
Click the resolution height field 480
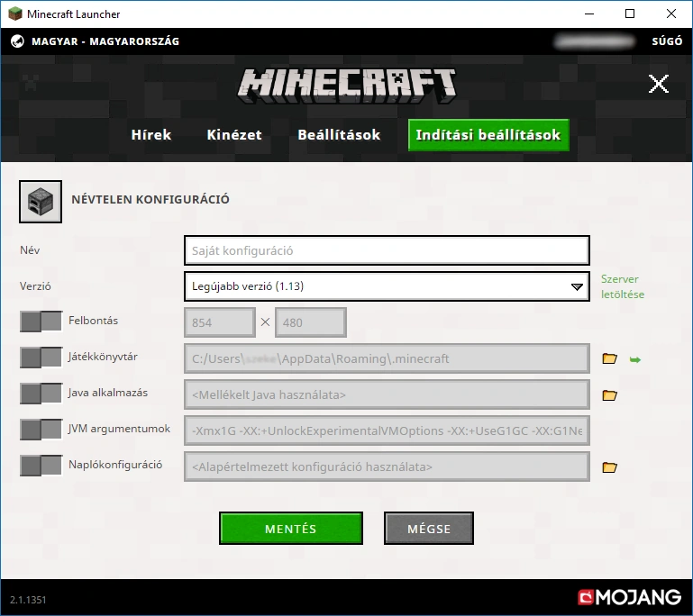(x=311, y=322)
